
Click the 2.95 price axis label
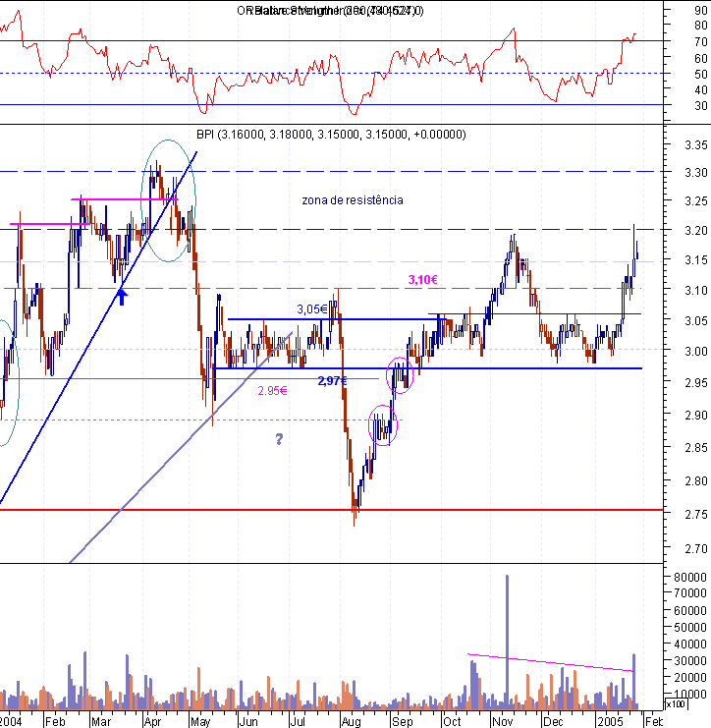pyautogui.click(x=695, y=382)
